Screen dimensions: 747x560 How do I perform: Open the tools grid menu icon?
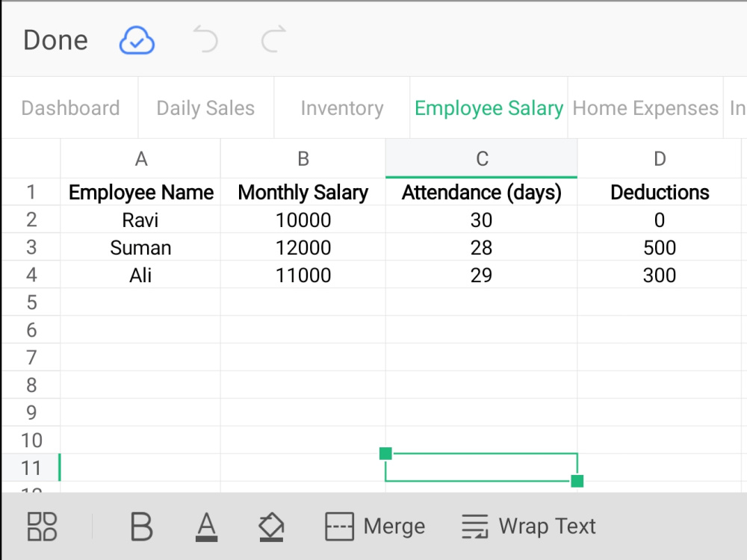[42, 526]
